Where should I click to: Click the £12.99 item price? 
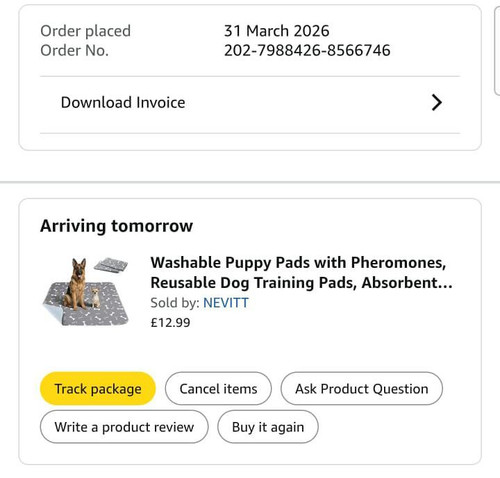click(170, 322)
